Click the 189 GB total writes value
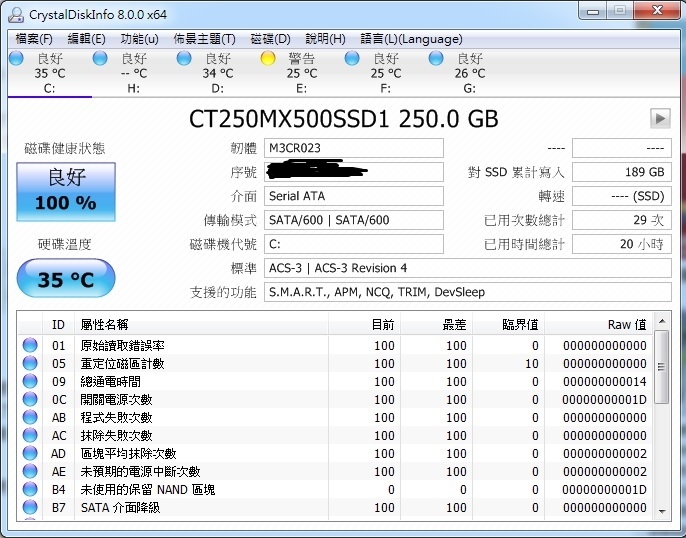 [x=622, y=172]
